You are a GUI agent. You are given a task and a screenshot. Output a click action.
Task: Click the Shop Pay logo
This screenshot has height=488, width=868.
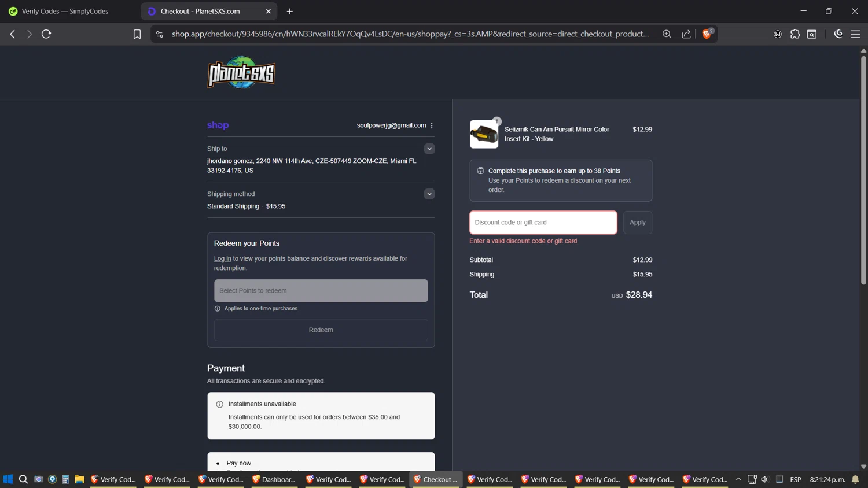(x=218, y=125)
